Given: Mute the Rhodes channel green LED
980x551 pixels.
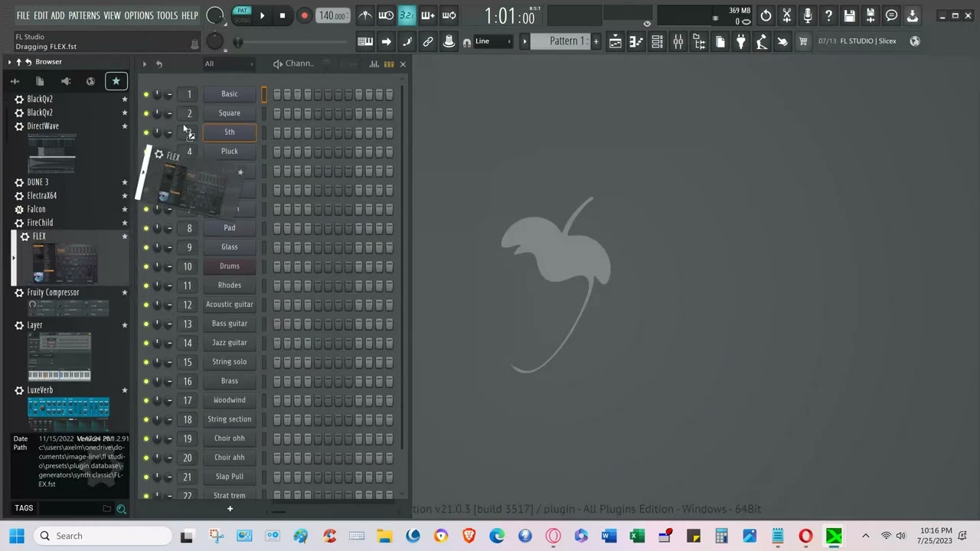Looking at the screenshot, I should click(x=146, y=285).
